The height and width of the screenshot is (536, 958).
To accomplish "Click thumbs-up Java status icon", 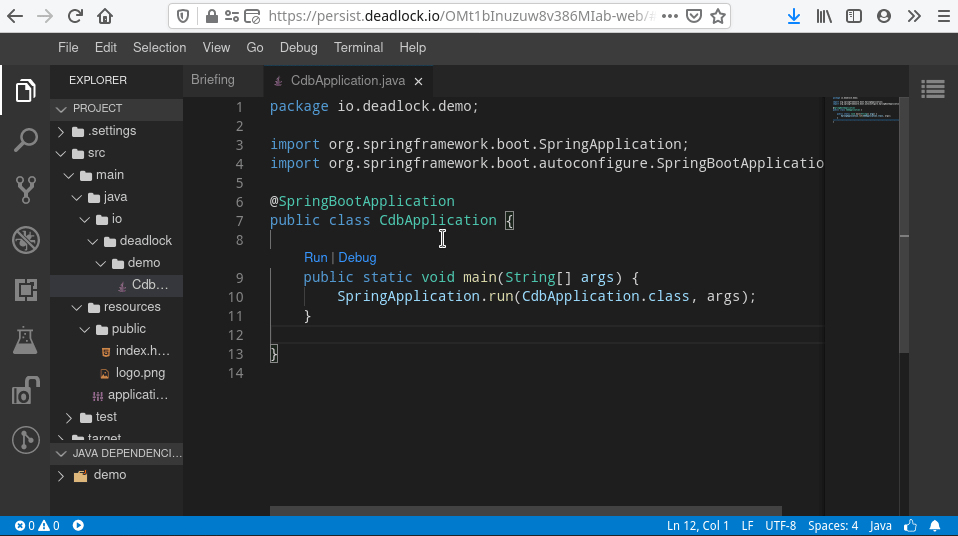I will pos(910,526).
